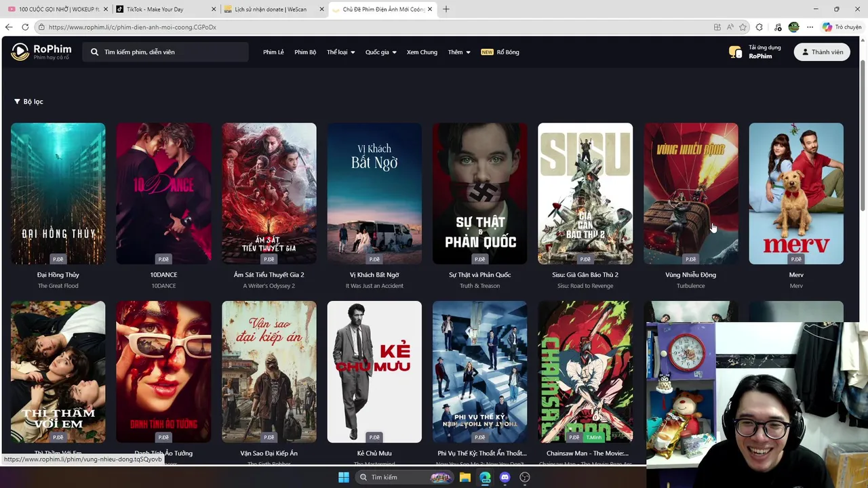Close the TikTok tab
868x488 pixels.
tap(214, 9)
